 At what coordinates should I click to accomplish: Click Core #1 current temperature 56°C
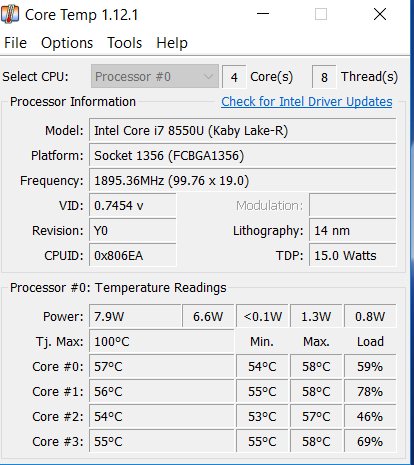click(x=162, y=391)
